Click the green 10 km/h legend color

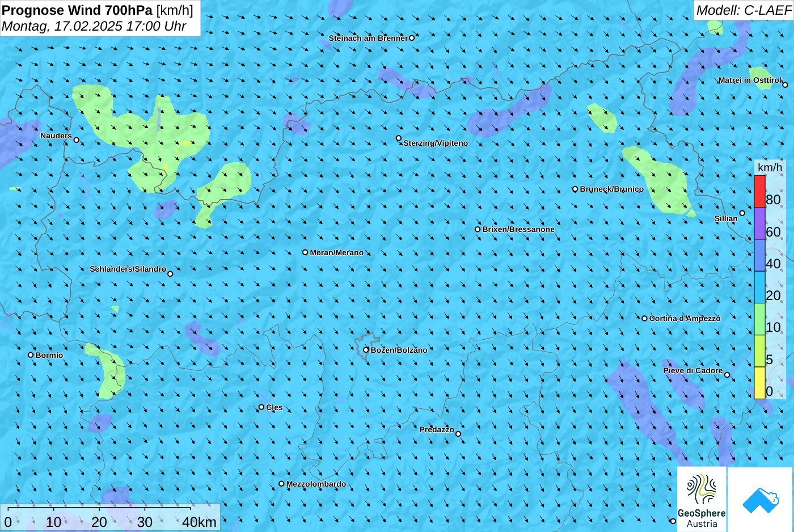tap(759, 319)
